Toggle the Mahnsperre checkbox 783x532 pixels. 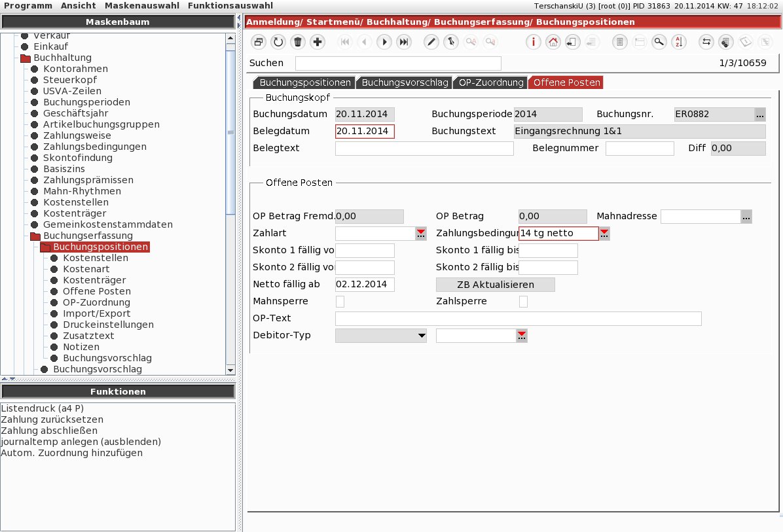(x=340, y=302)
